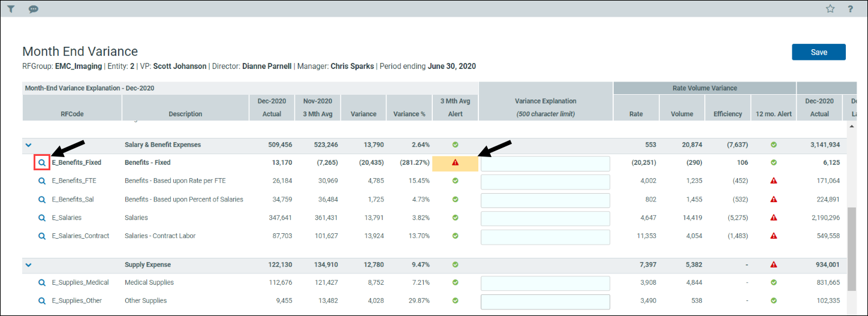Focus Variance Explanation field for E_Benefits_Sal
Viewport: 868px width, 316px height.
pyautogui.click(x=545, y=200)
